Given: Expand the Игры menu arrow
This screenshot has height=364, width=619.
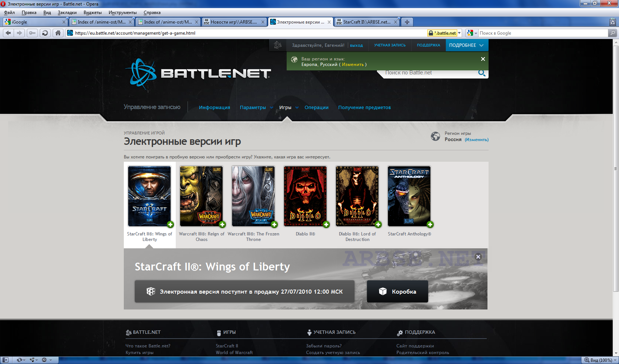Looking at the screenshot, I should tap(297, 108).
